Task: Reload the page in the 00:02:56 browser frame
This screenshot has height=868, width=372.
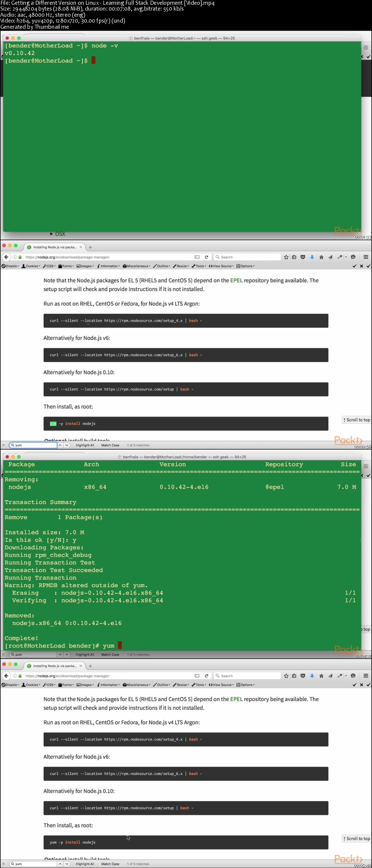Action: pos(206,257)
